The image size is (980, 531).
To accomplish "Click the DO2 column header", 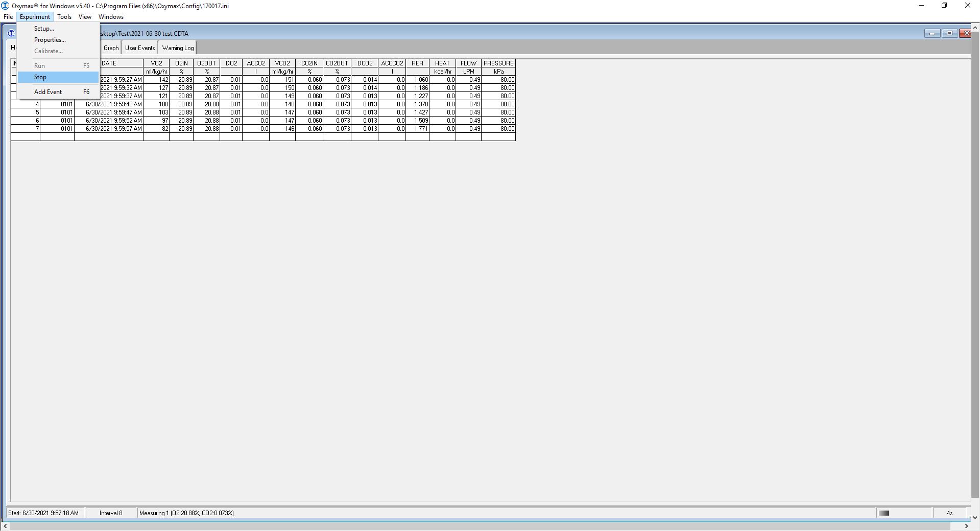I will 231,63.
